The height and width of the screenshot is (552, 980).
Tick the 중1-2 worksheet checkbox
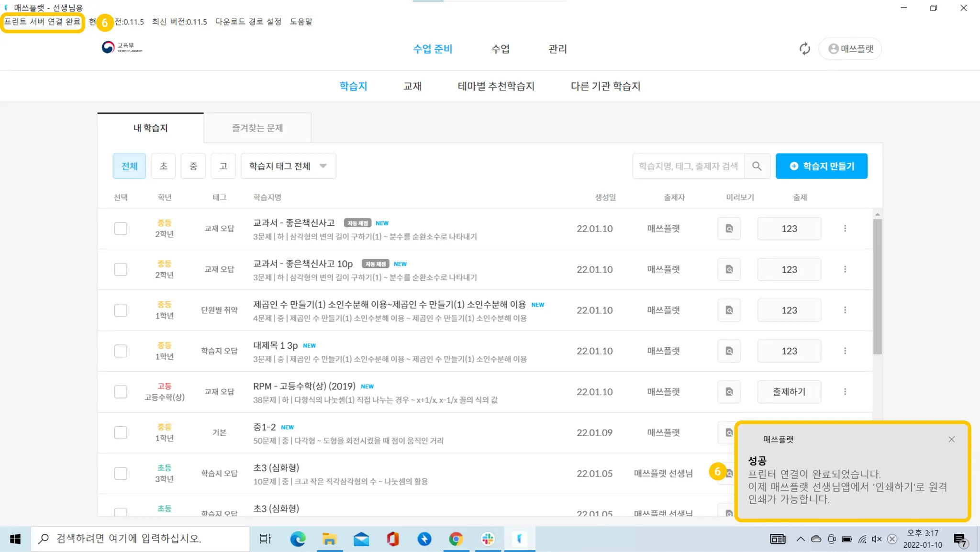121,432
